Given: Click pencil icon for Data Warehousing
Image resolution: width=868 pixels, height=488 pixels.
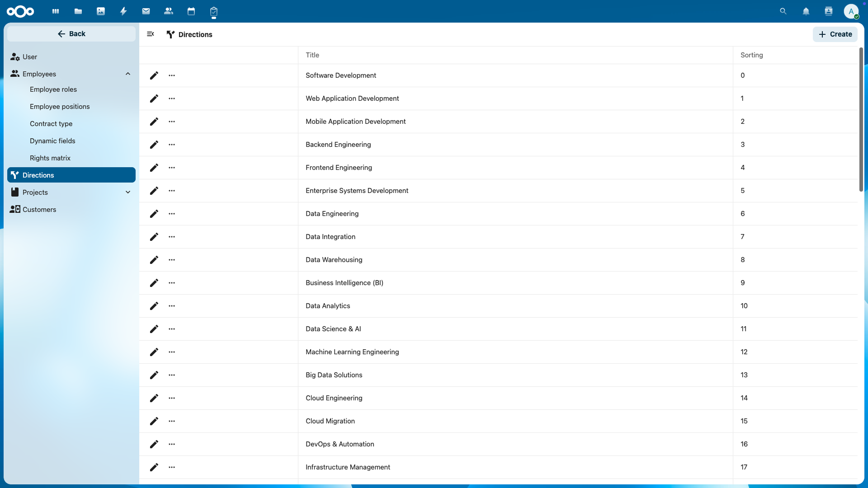Looking at the screenshot, I should tap(154, 260).
